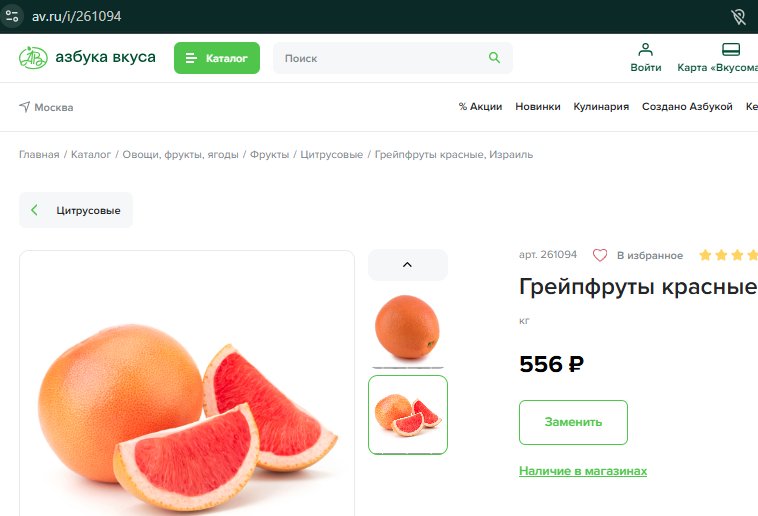This screenshot has height=516, width=758.
Task: Open the % Акции menu item
Action: (x=480, y=106)
